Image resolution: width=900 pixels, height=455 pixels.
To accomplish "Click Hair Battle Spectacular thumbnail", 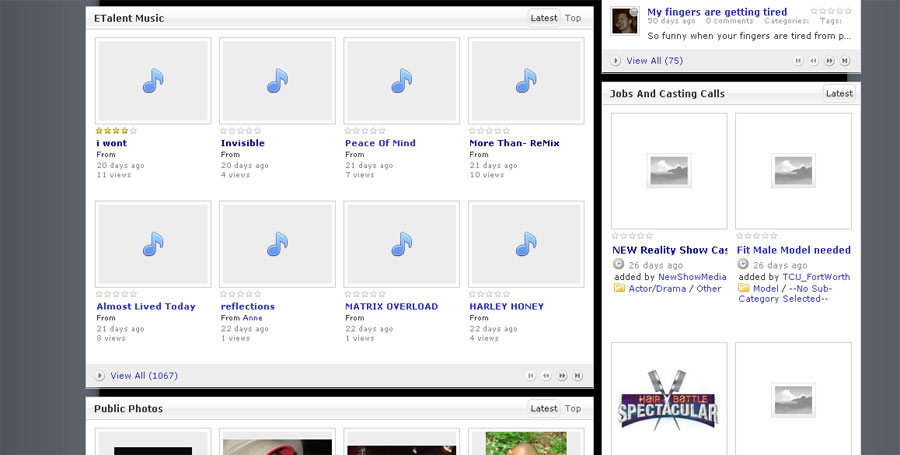I will pos(669,400).
